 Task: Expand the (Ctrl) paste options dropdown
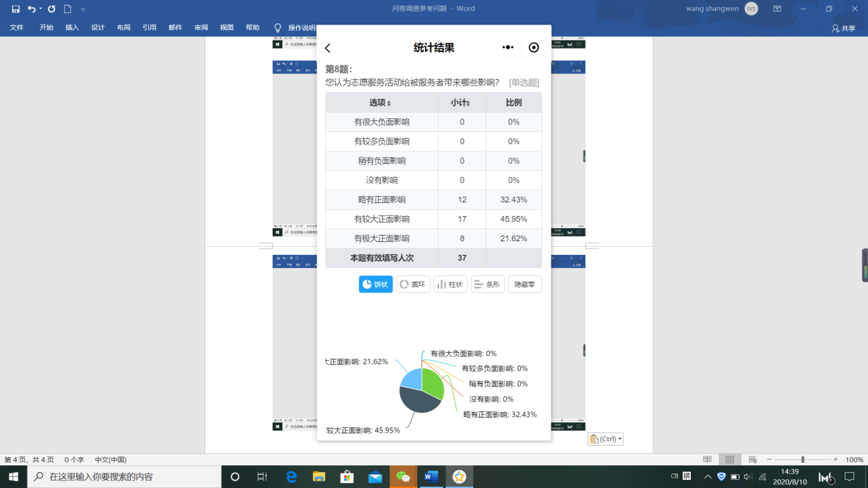tap(620, 439)
